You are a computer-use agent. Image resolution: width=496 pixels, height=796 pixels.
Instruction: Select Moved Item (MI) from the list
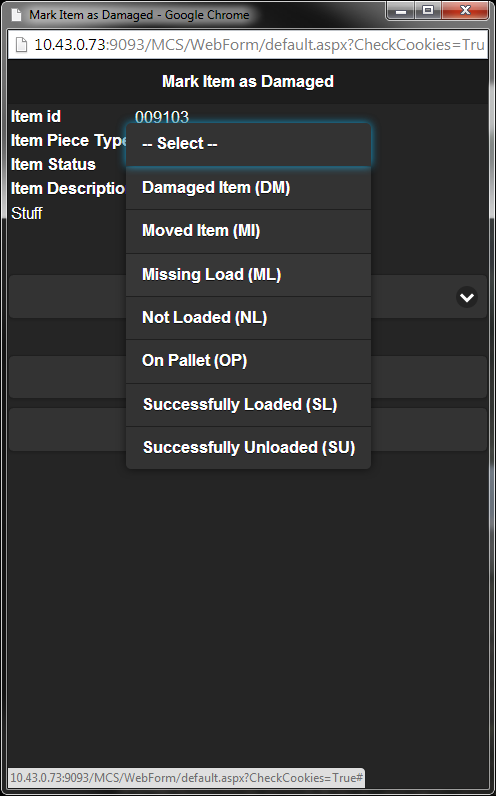248,231
